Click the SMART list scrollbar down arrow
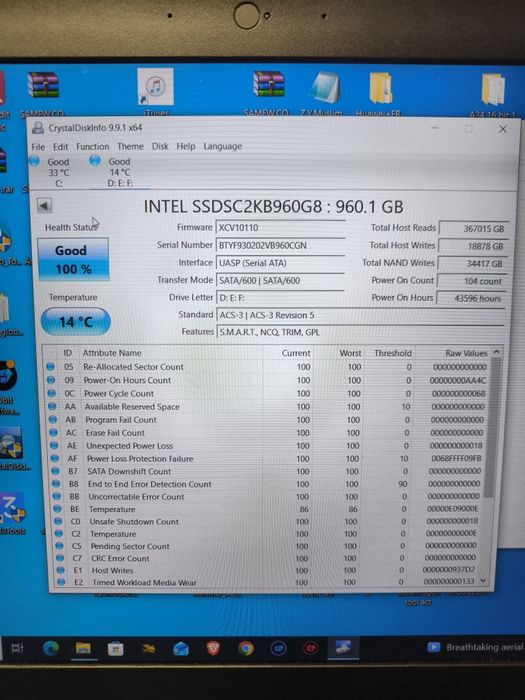Image resolution: width=525 pixels, height=700 pixels. (x=484, y=581)
